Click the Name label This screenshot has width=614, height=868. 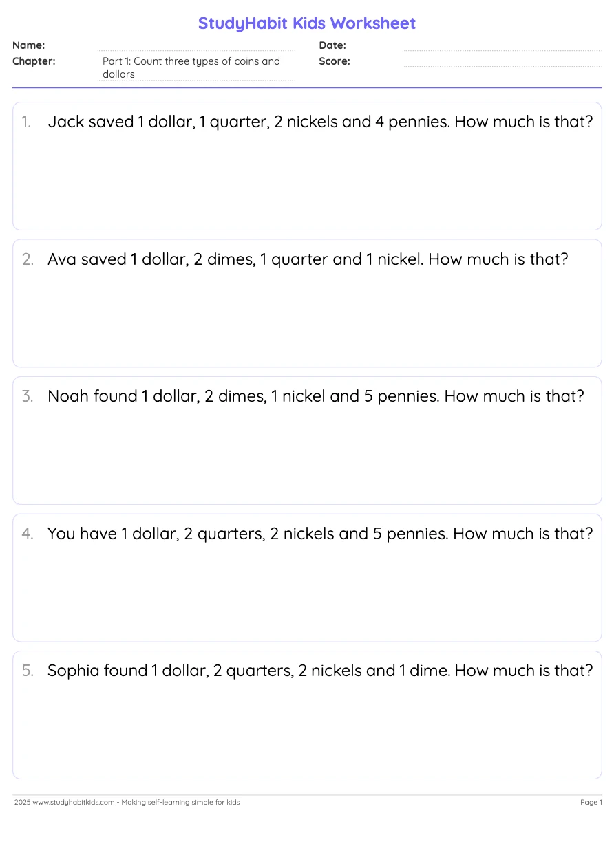(x=29, y=45)
